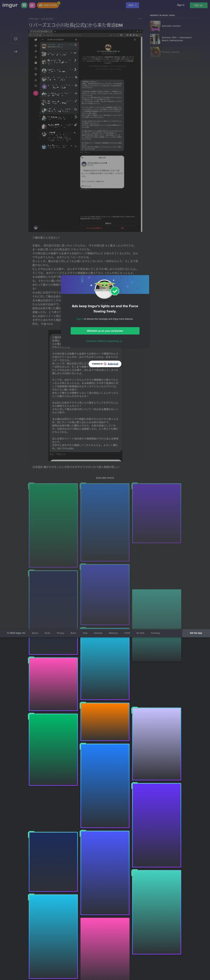This screenshot has height=980, width=210.
Task: Favorite the post with the heart icon
Action: pyautogui.click(x=16, y=39)
